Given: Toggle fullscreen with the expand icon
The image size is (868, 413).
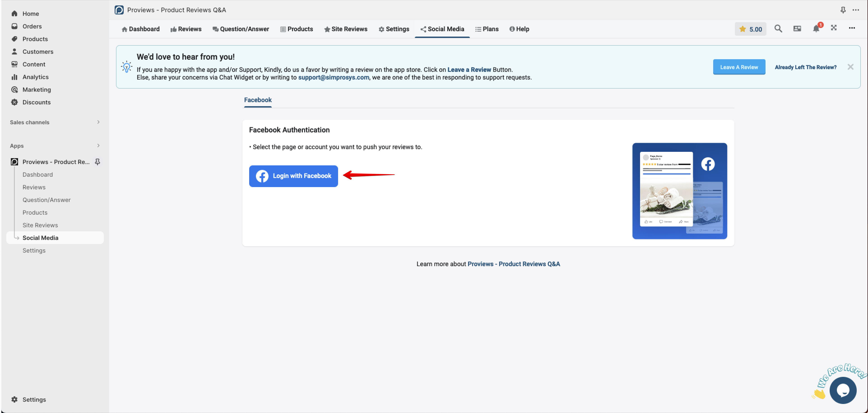Looking at the screenshot, I should (x=834, y=28).
